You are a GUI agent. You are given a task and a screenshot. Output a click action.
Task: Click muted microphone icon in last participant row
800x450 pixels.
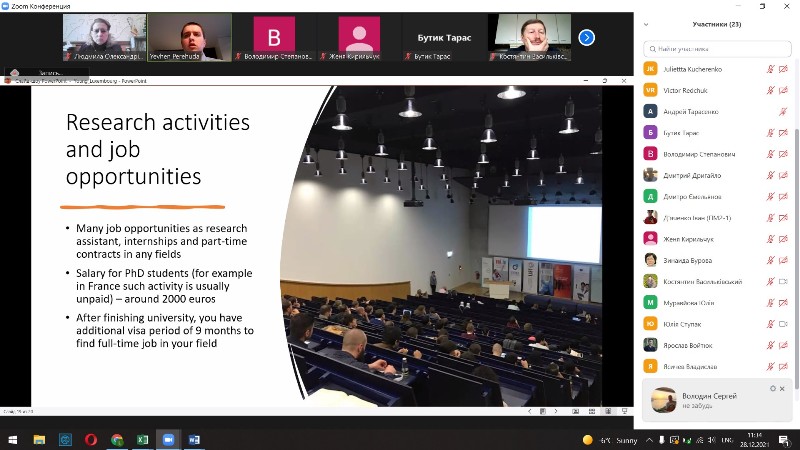coord(770,366)
